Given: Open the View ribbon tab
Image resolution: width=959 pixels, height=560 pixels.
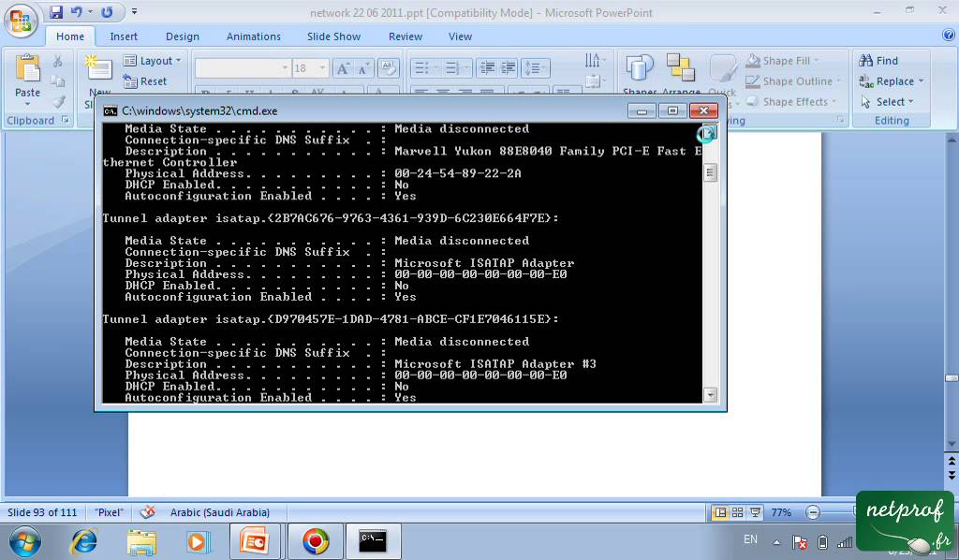Looking at the screenshot, I should pyautogui.click(x=460, y=37).
